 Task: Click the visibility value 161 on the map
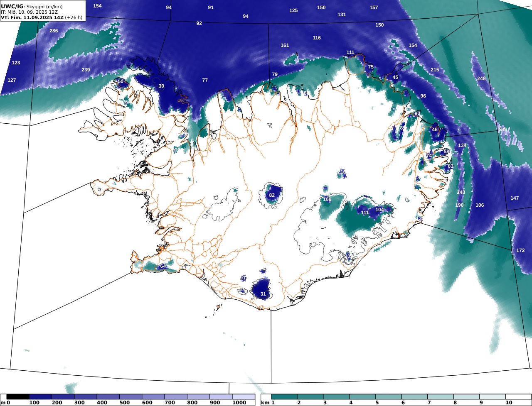coord(285,45)
